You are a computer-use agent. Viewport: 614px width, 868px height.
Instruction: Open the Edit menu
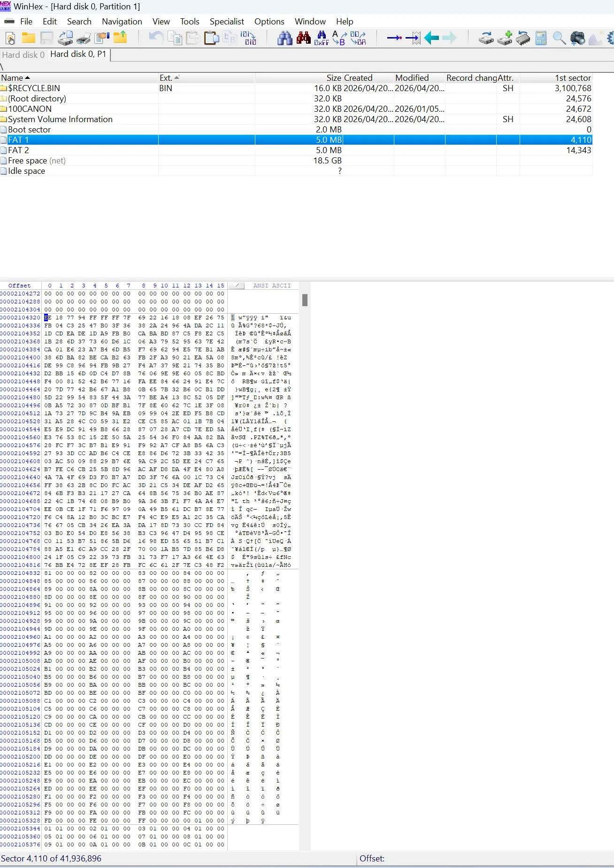50,22
